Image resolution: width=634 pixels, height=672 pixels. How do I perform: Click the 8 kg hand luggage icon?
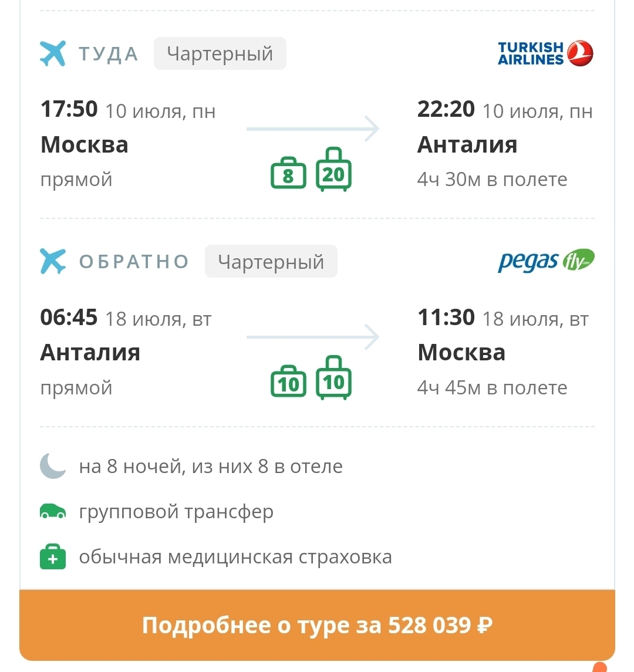288,174
